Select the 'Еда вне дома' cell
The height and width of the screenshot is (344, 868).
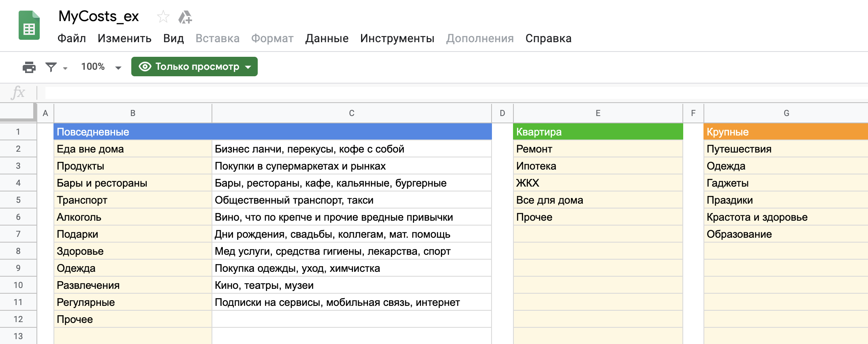[133, 149]
